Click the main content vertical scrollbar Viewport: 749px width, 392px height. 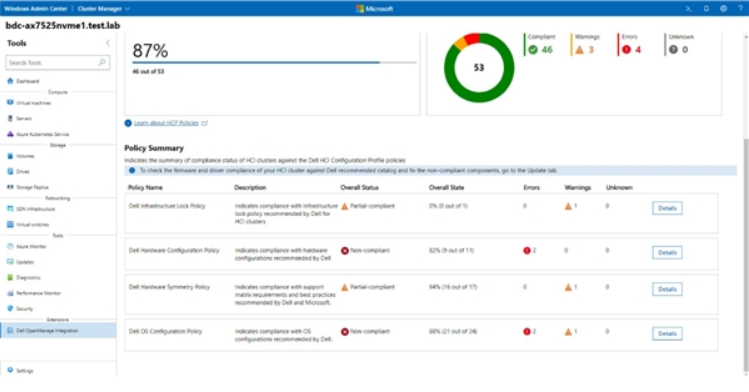click(x=746, y=254)
